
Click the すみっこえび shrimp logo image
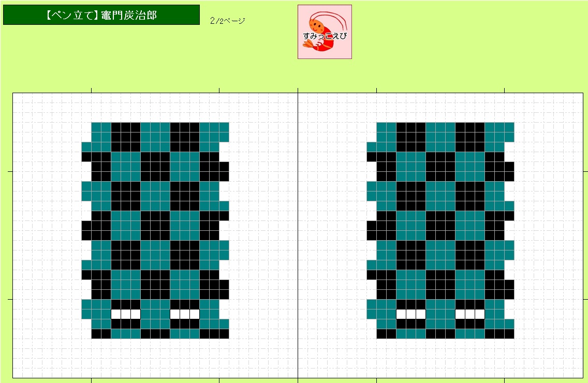[x=325, y=32]
